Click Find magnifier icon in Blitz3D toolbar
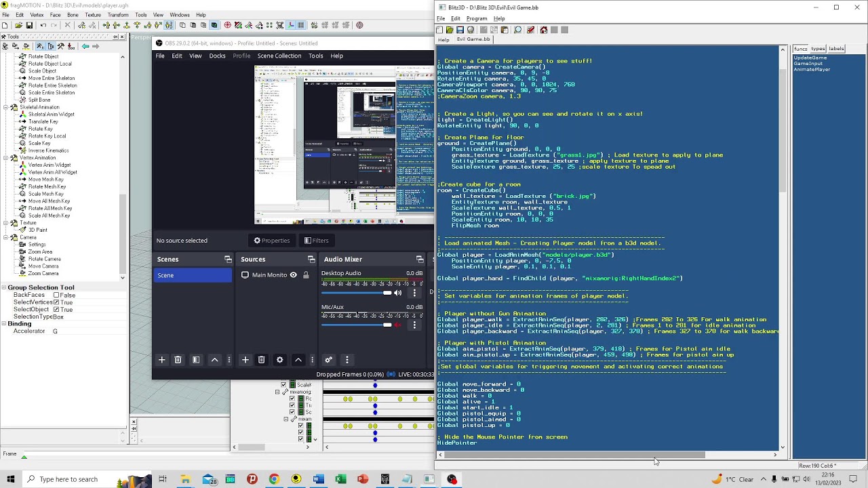Screen dimensions: 868x488 [x=517, y=30]
